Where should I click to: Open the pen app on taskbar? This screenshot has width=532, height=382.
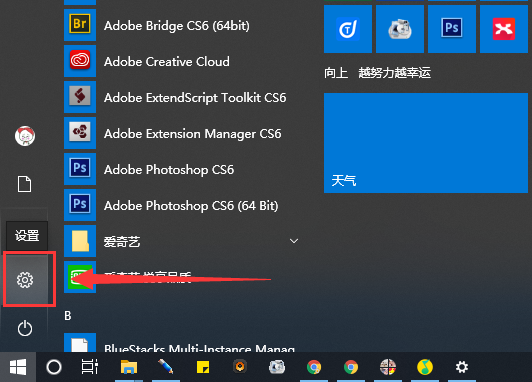tap(166, 367)
